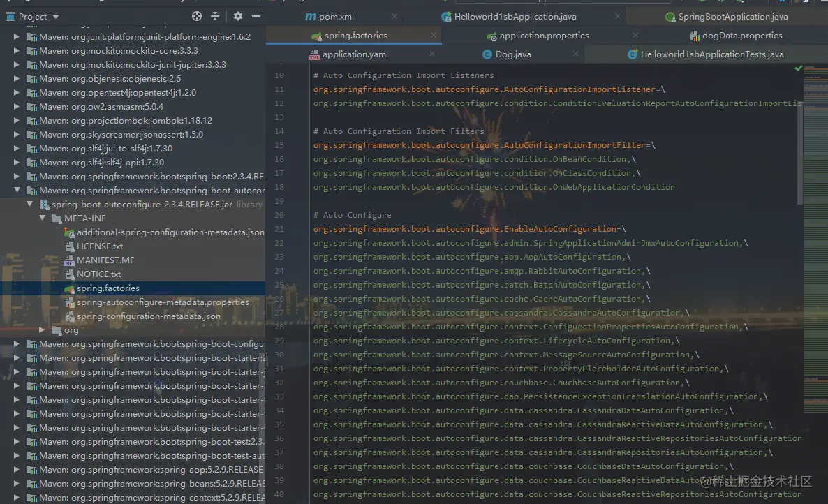
Task: Close the application.properties tab
Action: tap(635, 35)
